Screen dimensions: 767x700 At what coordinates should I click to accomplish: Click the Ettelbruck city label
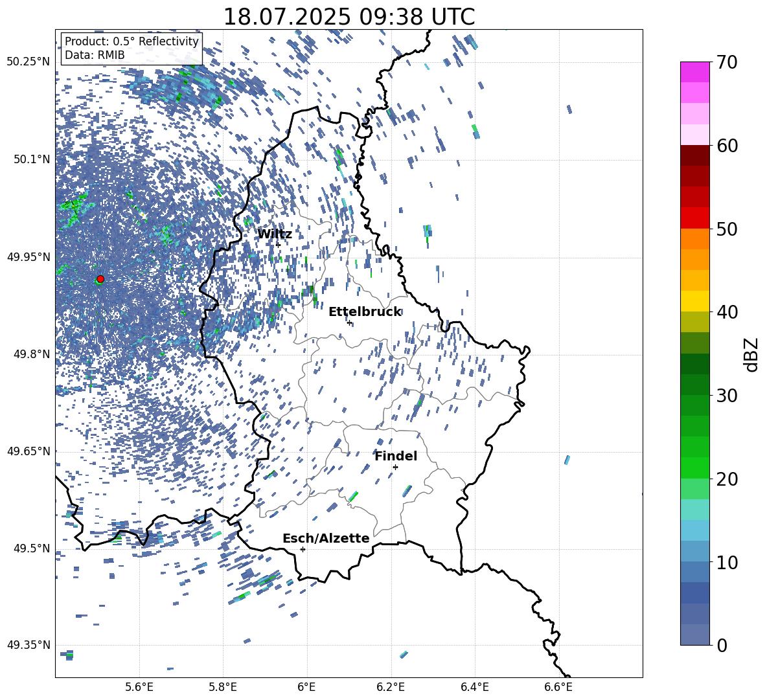coord(365,312)
